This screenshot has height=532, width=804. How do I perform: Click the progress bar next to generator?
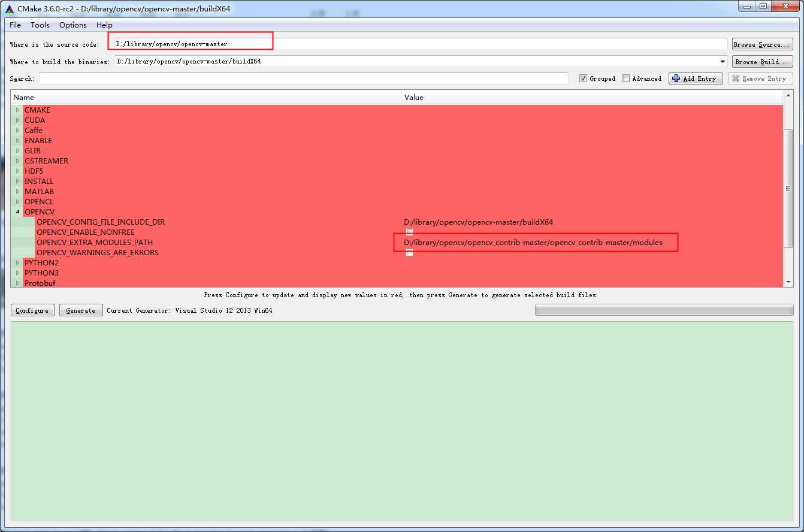[664, 310]
